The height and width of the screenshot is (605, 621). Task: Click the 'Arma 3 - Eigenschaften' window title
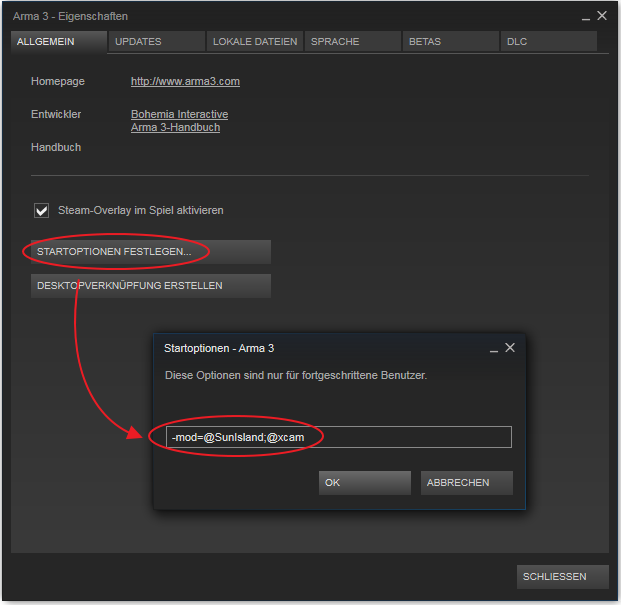[70, 17]
